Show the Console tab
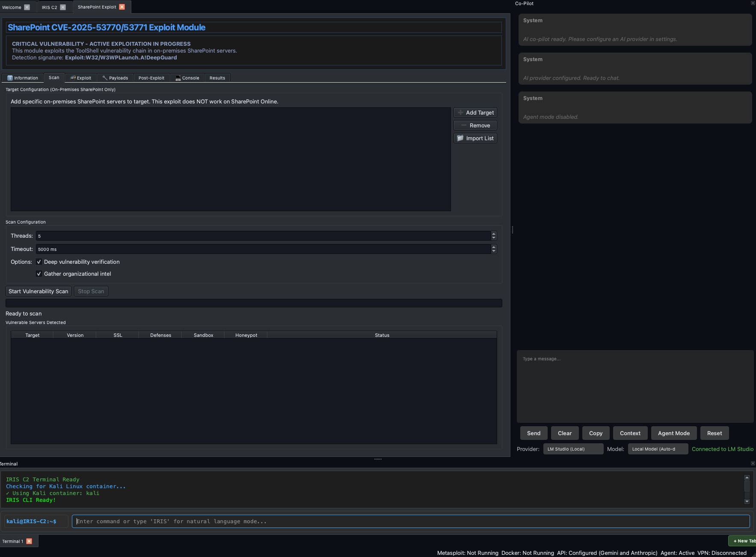Screen dimensions: 756x557 (187, 78)
